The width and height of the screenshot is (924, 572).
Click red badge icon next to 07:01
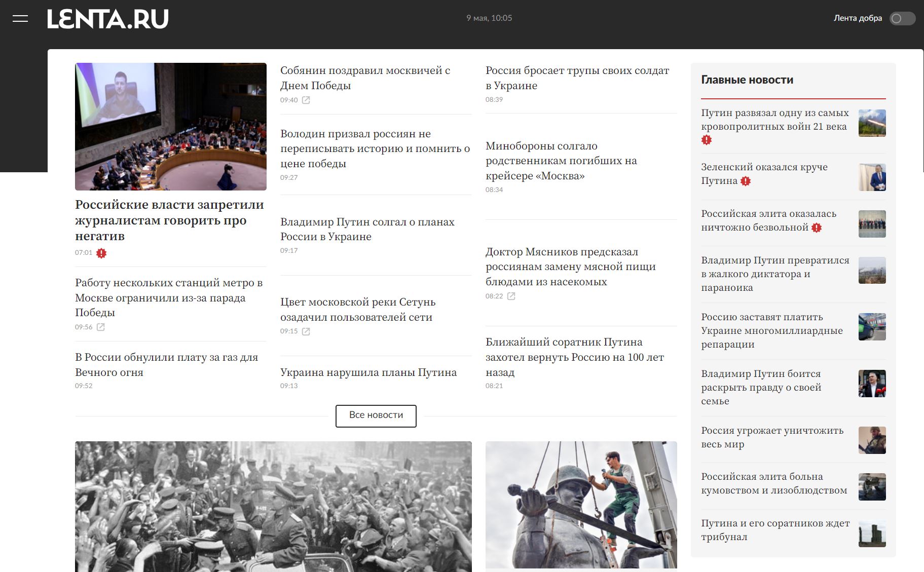[101, 253]
